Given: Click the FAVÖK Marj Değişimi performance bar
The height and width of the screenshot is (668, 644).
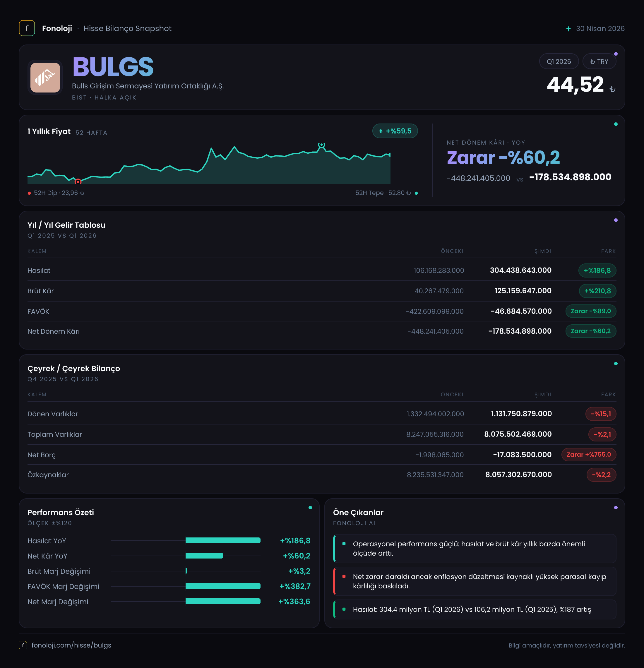Looking at the screenshot, I should [223, 586].
